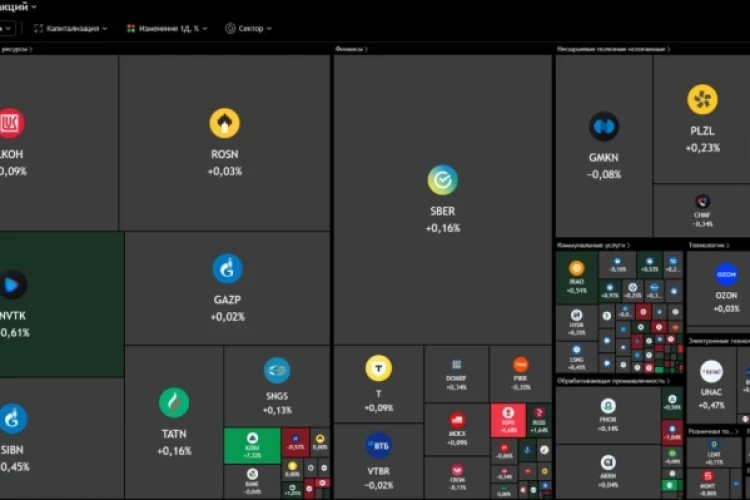Click the orange IRAO logo

coord(576,268)
